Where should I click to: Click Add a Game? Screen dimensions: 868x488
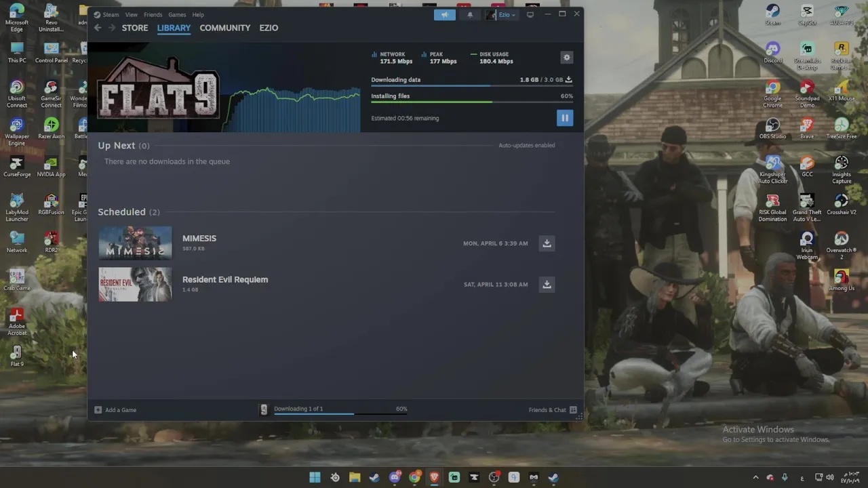115,410
